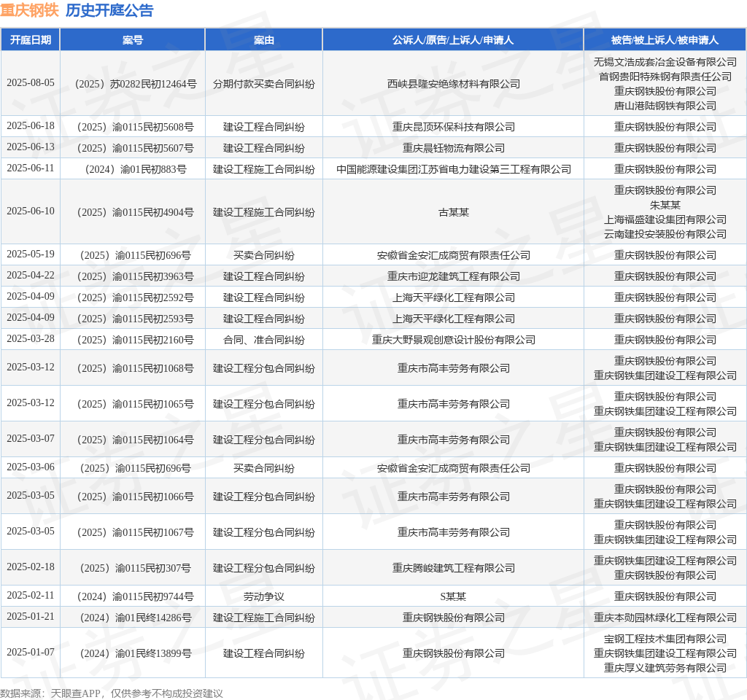Click the 重庆钢铁 title text
Screen dimensions: 747x700
click(29, 10)
